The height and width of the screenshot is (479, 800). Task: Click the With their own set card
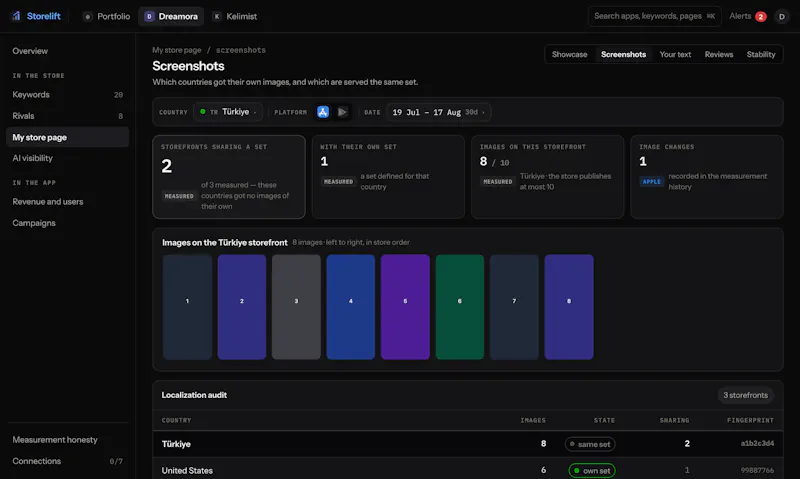click(x=388, y=177)
